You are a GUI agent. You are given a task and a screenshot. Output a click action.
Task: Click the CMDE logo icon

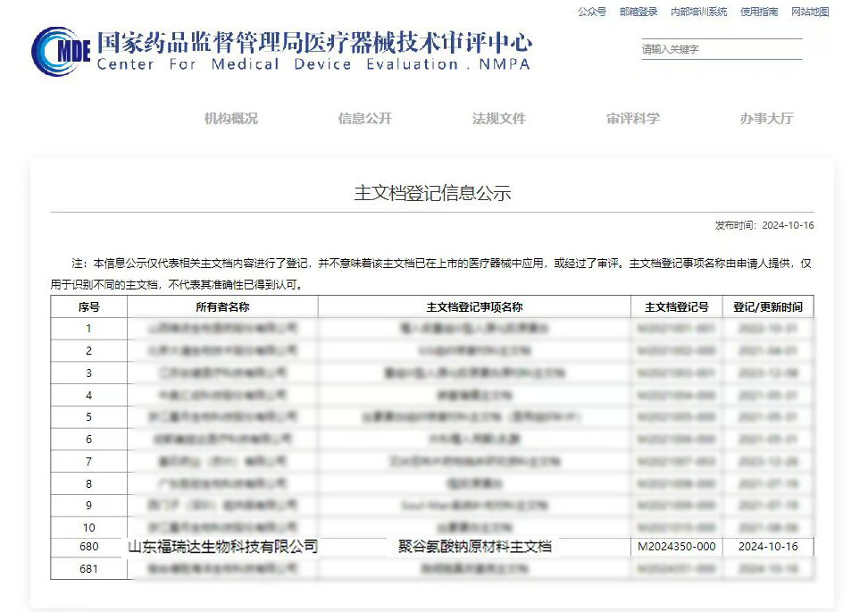[x=61, y=52]
